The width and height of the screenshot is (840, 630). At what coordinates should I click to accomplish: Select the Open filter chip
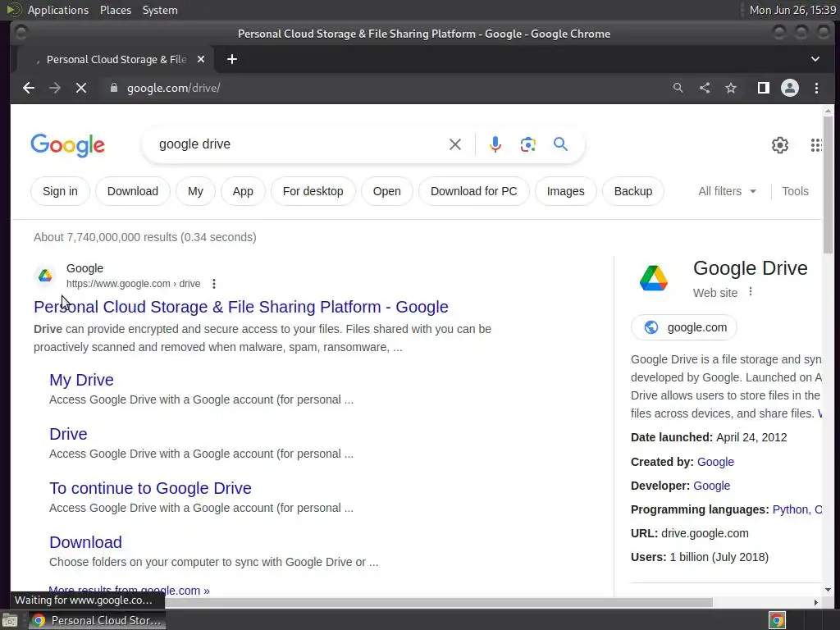pos(387,191)
